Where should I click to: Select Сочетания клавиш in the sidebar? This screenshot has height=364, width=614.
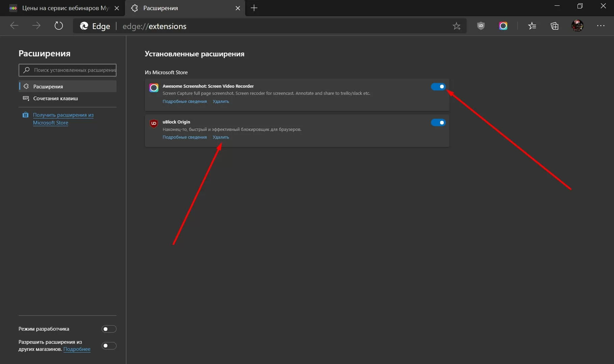68,99
